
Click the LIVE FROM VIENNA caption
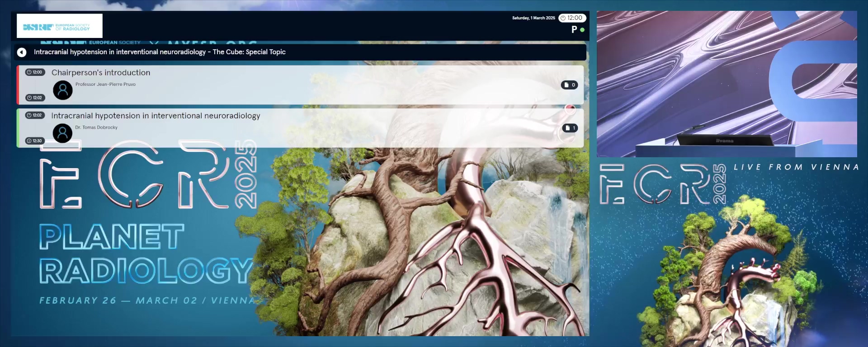click(x=796, y=167)
